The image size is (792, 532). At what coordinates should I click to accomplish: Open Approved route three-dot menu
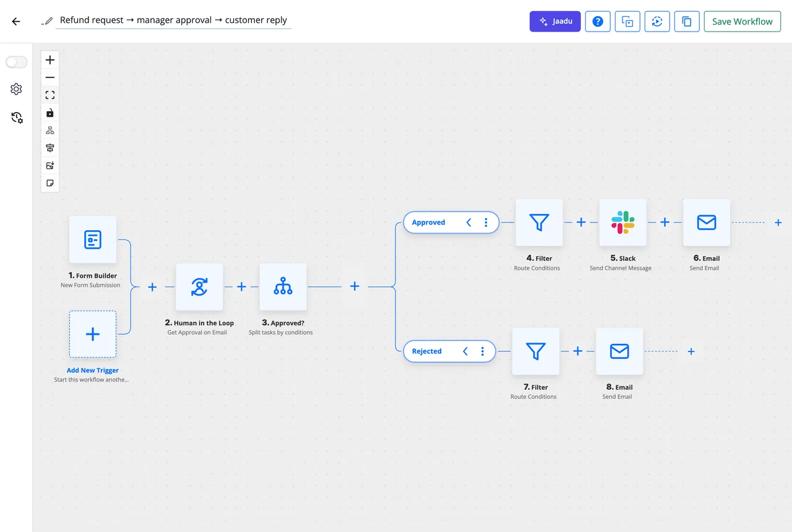[x=486, y=222]
